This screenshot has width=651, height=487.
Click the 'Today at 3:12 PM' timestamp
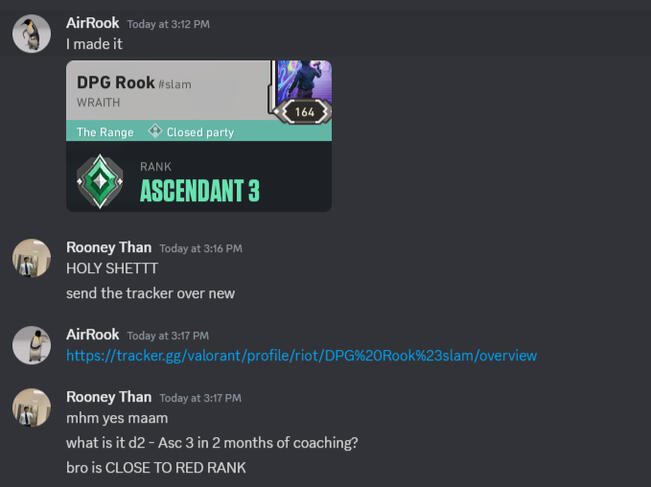tap(168, 24)
